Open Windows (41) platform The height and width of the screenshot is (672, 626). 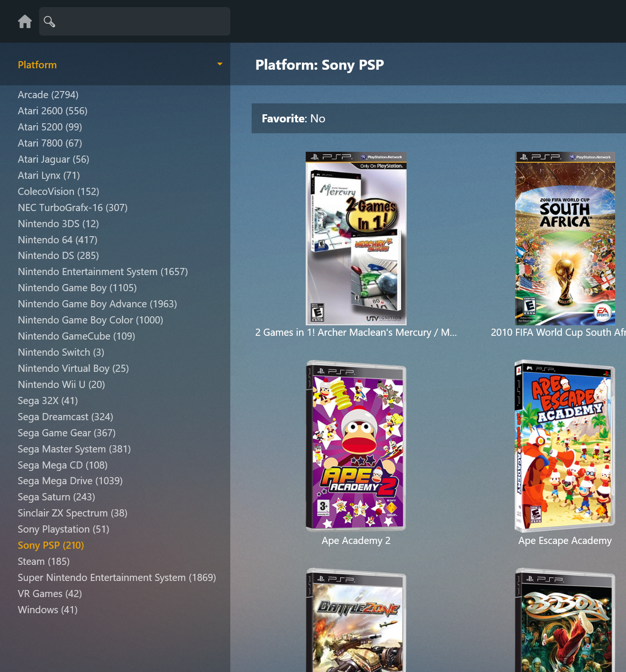click(x=48, y=610)
